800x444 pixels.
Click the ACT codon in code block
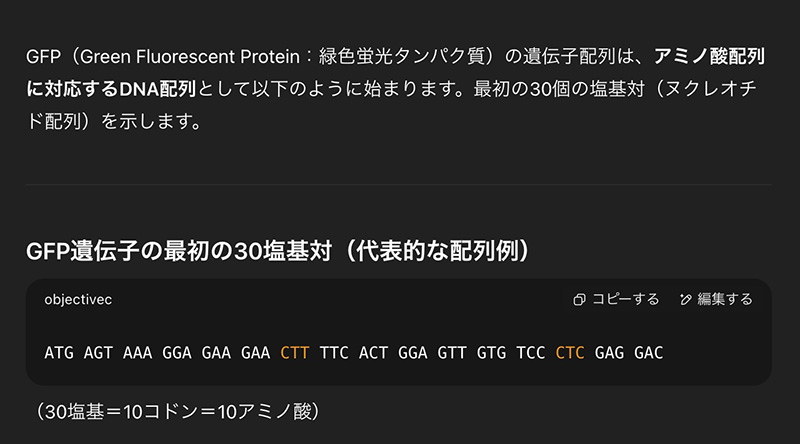tap(373, 353)
